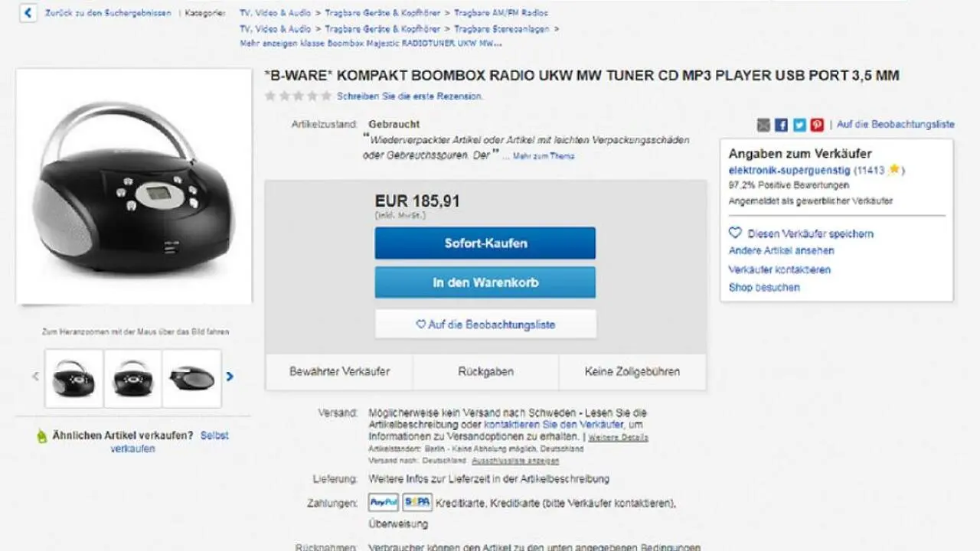Click the back arrow icon at top left
This screenshot has width=980, height=551.
(28, 14)
